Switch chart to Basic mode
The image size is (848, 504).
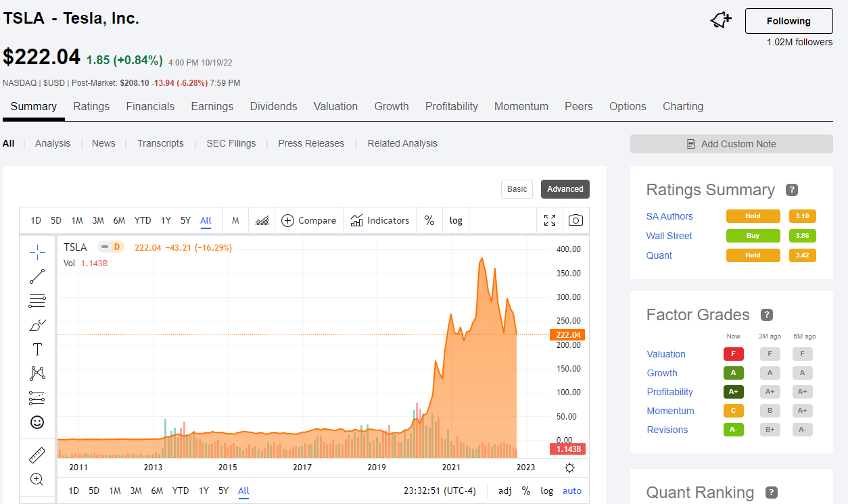click(x=517, y=189)
